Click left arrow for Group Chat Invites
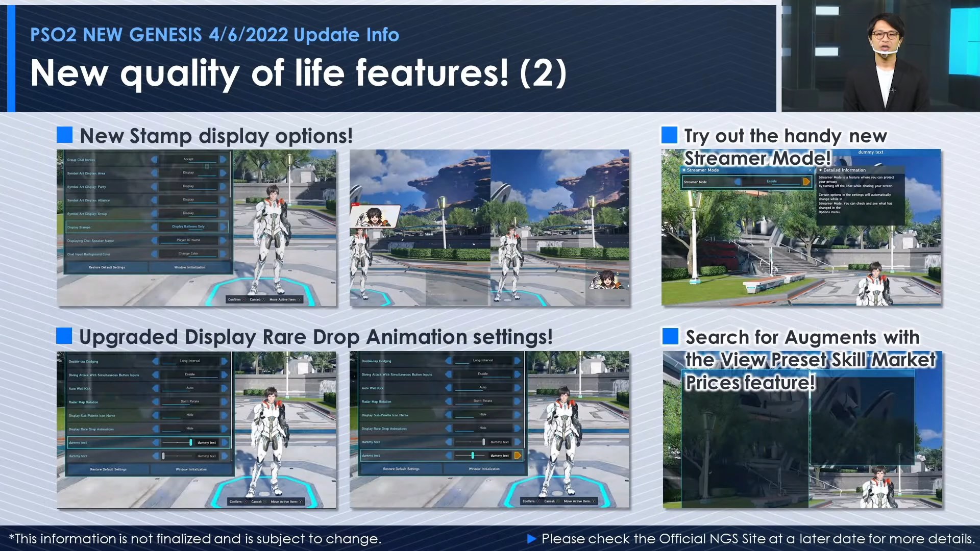Viewport: 980px width, 551px height. point(154,160)
